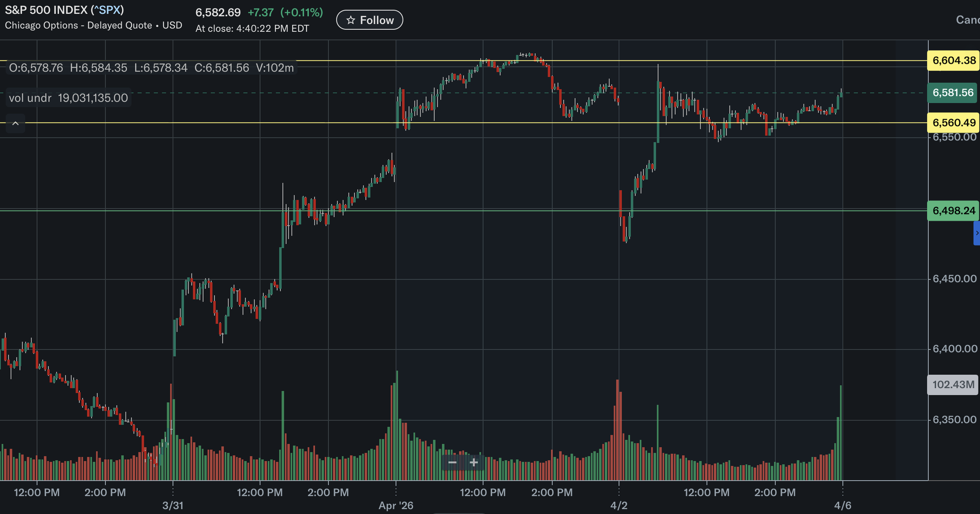This screenshot has width=980, height=514.
Task: Click the Apr '26 date marker
Action: [x=396, y=505]
